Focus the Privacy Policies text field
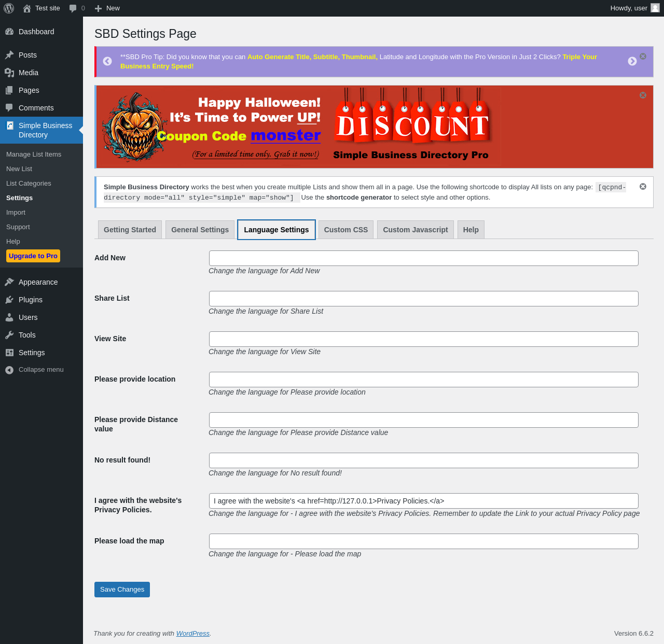The width and height of the screenshot is (664, 644). 424,501
